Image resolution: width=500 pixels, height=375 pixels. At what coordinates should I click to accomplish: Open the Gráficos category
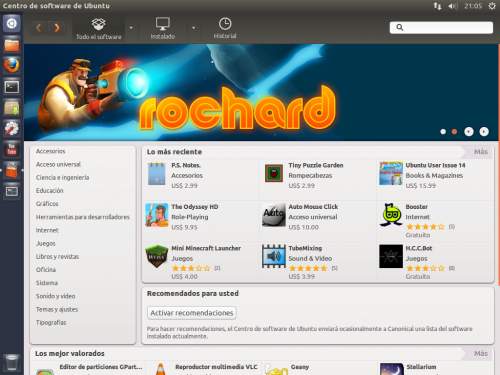pos(47,204)
